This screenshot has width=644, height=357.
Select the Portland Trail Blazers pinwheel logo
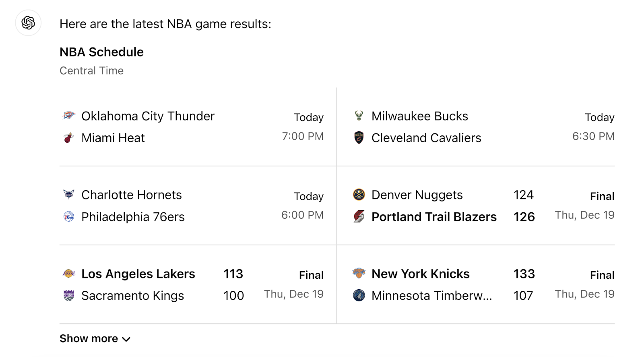click(x=359, y=217)
